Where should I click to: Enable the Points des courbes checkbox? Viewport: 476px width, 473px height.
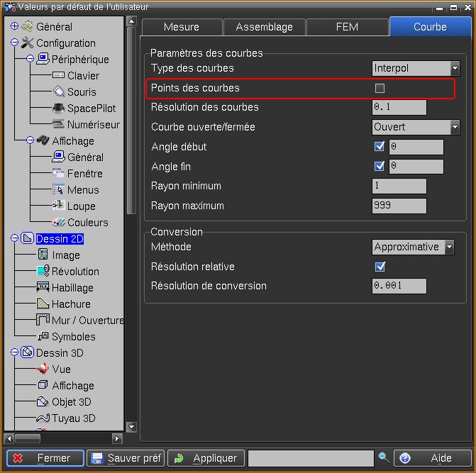(380, 89)
